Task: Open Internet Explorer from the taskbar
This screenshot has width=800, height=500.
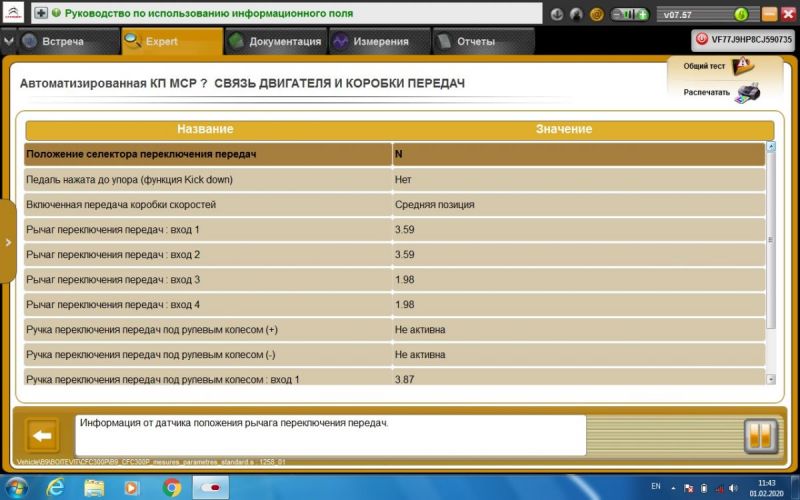Action: tap(55, 487)
